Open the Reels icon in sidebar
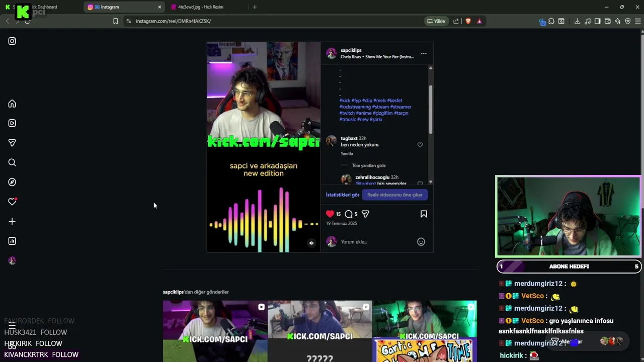The height and width of the screenshot is (362, 644). pyautogui.click(x=12, y=123)
